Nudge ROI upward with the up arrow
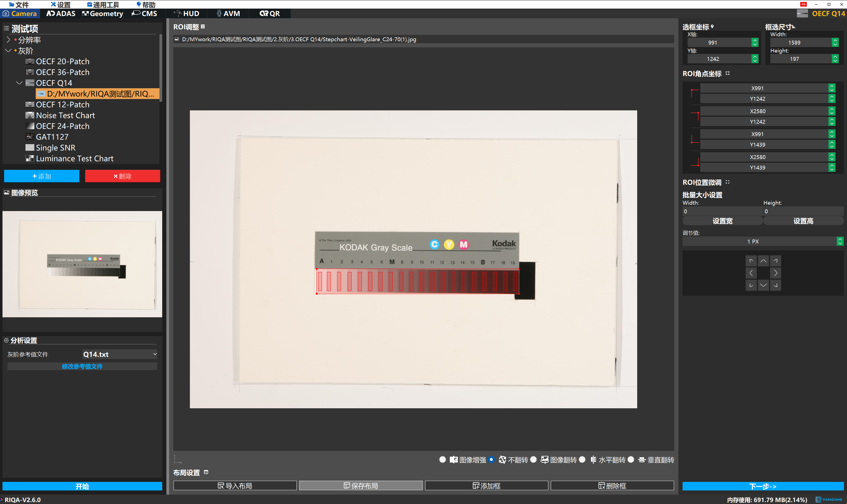This screenshot has height=504, width=847. (x=763, y=261)
